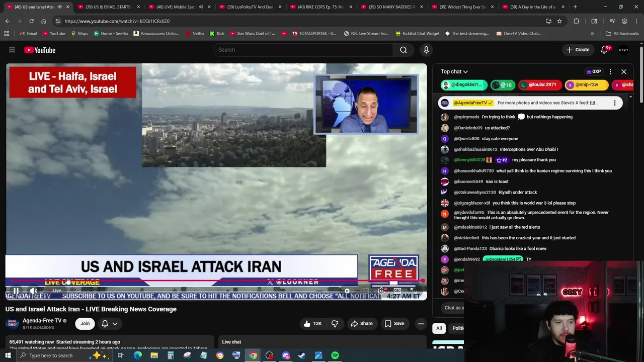Screen dimensions: 644x362
Task: Open the Netflix bookmark
Action: [195, 33]
